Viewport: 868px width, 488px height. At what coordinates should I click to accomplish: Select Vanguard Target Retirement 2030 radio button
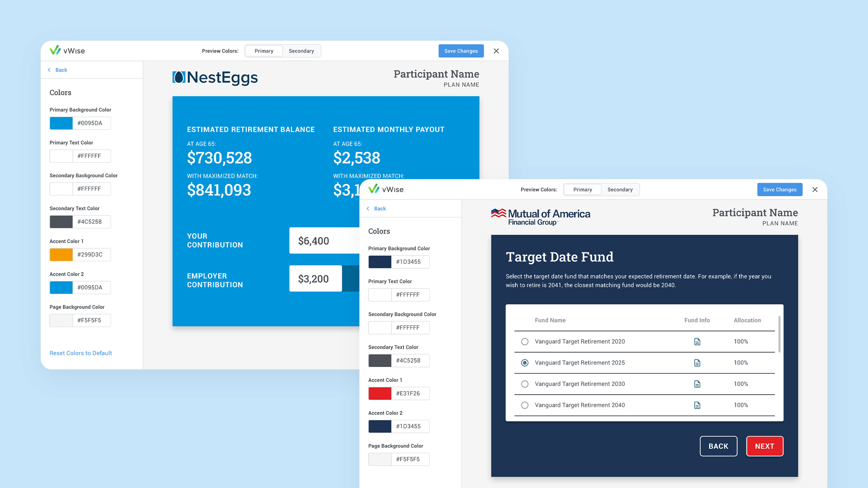coord(525,384)
